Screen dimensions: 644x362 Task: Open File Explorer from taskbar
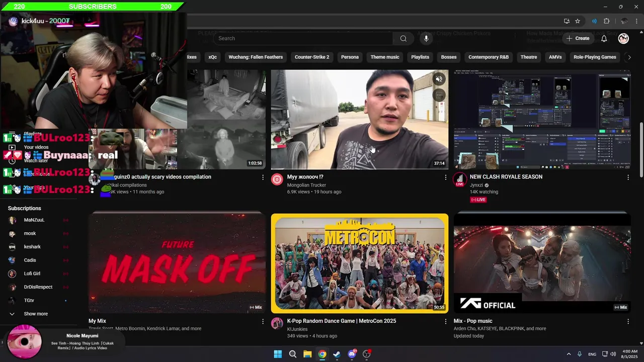point(307,354)
